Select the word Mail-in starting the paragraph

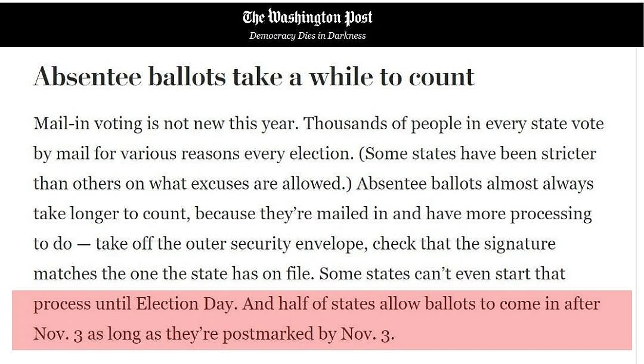click(61, 123)
